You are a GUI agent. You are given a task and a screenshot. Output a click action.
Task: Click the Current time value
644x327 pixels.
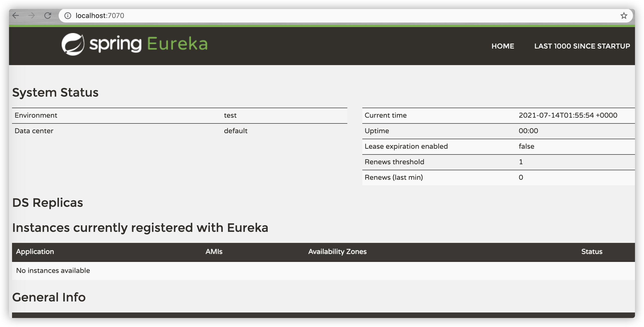(568, 115)
